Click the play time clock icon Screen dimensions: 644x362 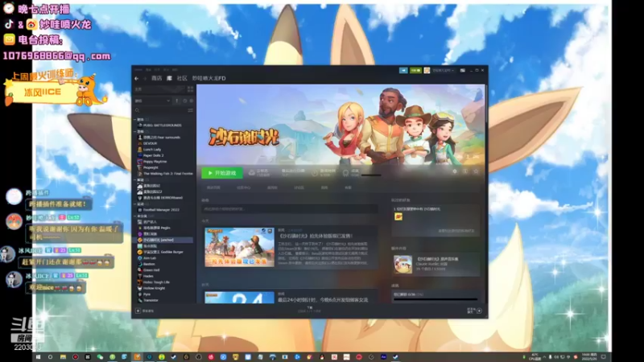click(x=314, y=173)
